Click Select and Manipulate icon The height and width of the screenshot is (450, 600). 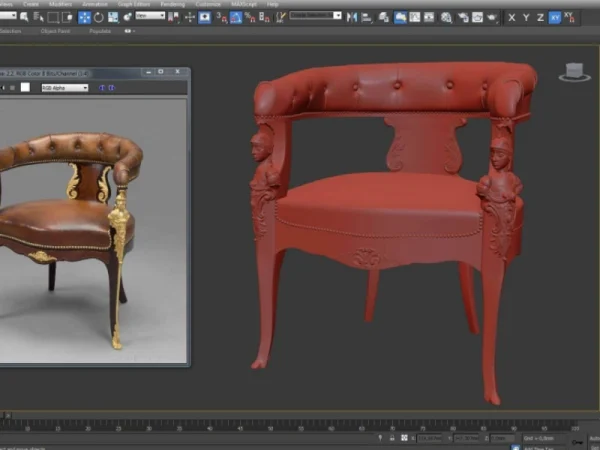point(190,17)
